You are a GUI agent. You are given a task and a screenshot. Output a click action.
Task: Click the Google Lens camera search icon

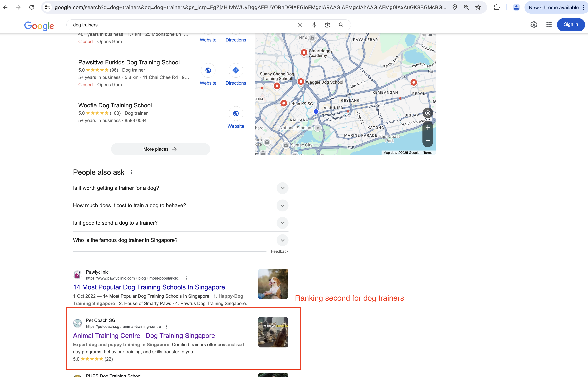327,24
